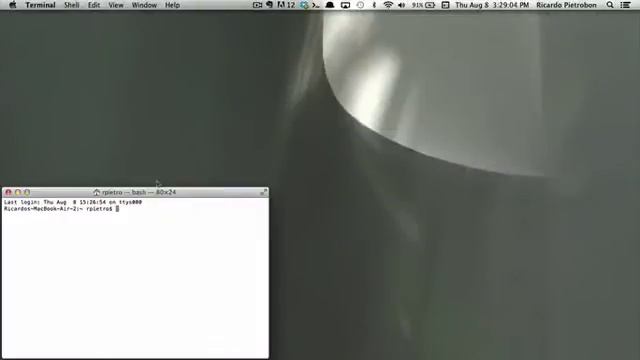Image resolution: width=640 pixels, height=360 pixels.
Task: Click the Adobe status icon showing 12
Action: click(286, 5)
